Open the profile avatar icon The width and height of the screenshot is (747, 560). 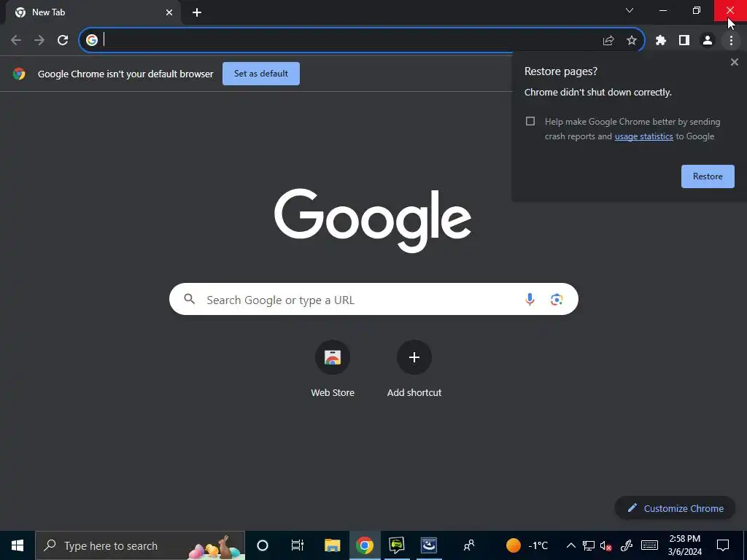pos(708,41)
